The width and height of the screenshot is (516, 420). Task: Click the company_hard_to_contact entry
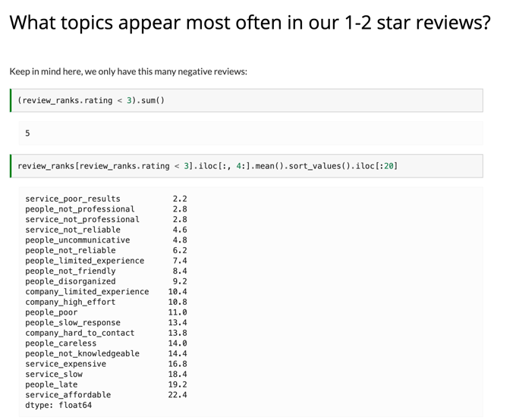point(80,333)
